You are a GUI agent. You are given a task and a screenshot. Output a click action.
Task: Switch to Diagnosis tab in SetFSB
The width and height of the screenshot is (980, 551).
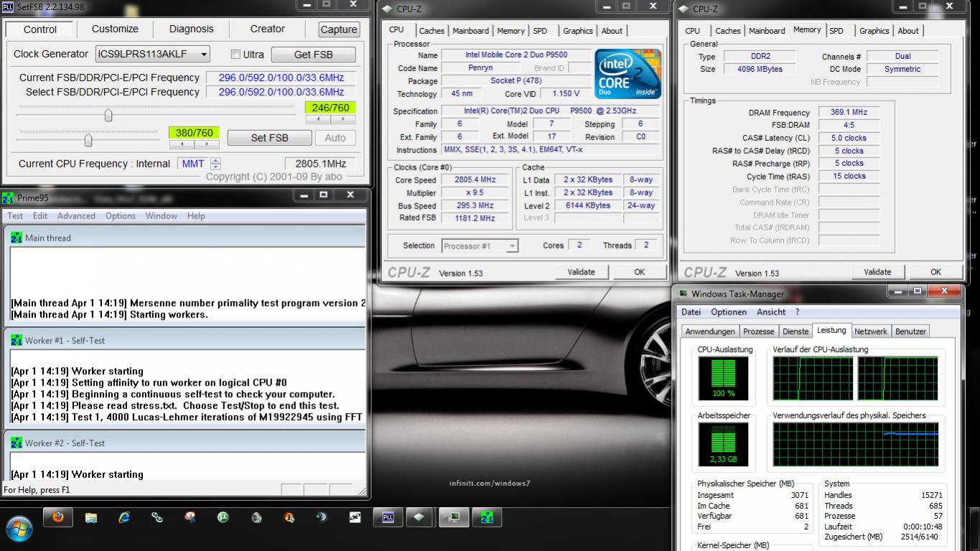[x=191, y=29]
